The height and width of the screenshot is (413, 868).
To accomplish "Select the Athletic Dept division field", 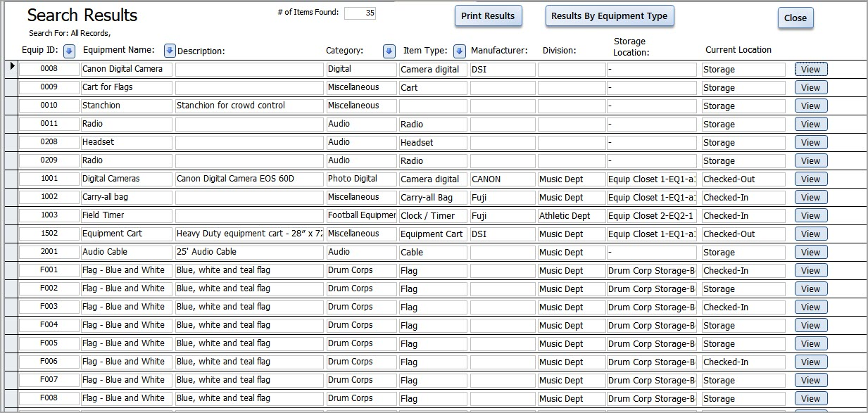I will click(571, 215).
